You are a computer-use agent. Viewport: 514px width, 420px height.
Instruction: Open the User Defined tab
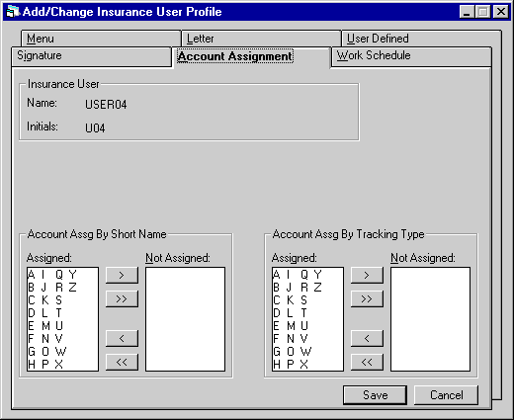[421, 39]
